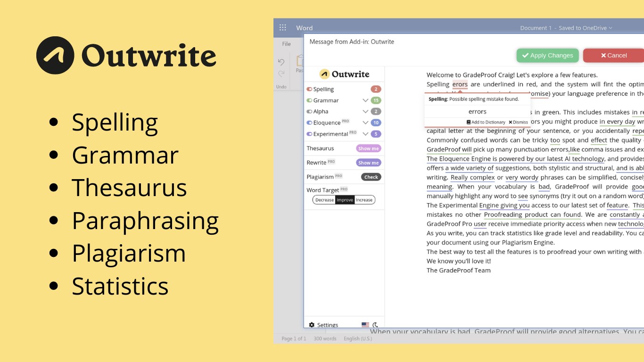Click the Grammar count badge 15
The width and height of the screenshot is (644, 362).
[x=376, y=100]
